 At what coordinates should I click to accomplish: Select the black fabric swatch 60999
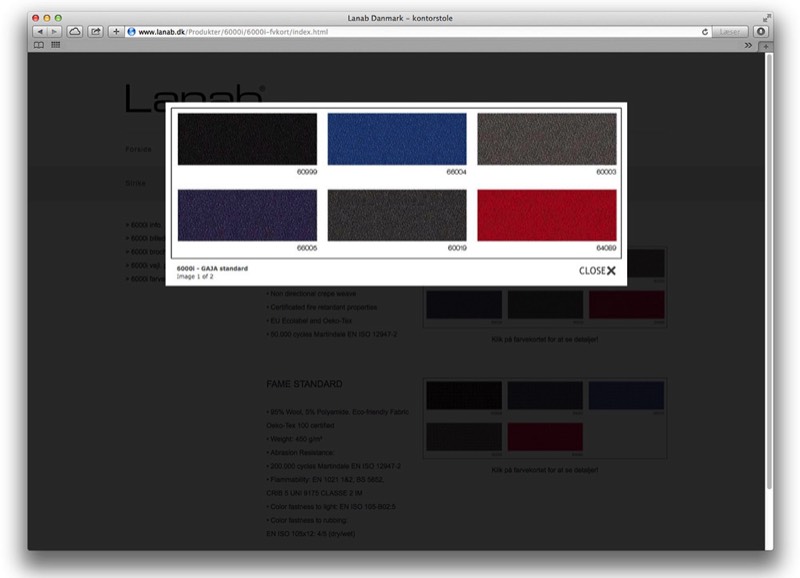point(247,139)
